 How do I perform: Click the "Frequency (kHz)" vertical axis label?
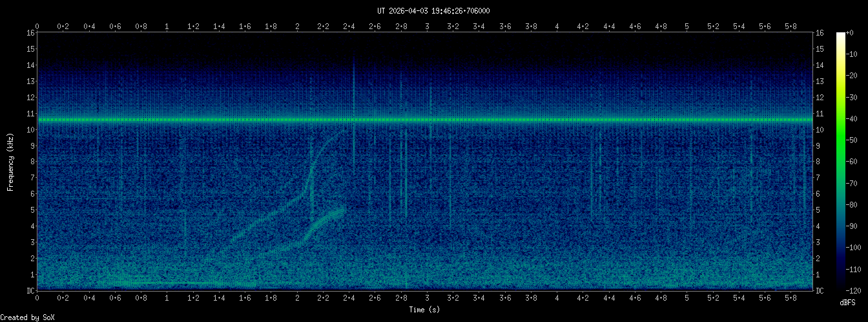click(x=10, y=161)
